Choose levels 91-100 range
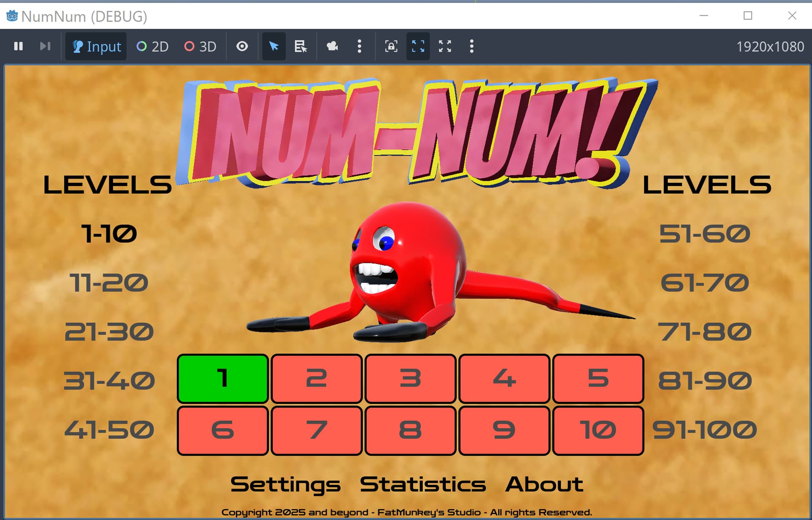Viewport: 812px width, 520px height. click(x=705, y=430)
